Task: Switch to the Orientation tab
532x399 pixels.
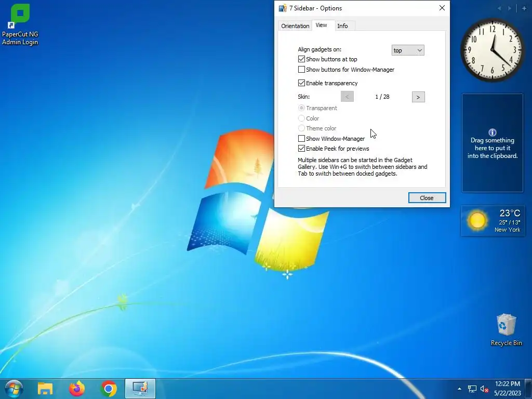Action: coord(295,26)
